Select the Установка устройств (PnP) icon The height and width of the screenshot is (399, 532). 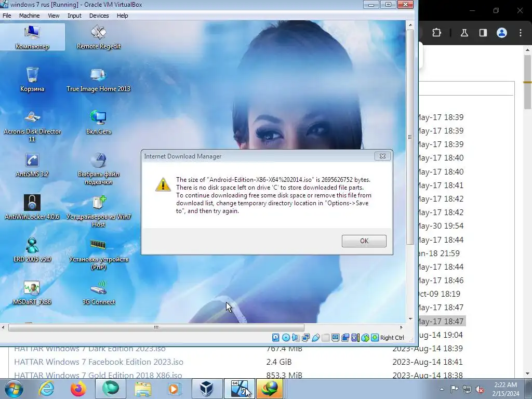click(x=98, y=254)
